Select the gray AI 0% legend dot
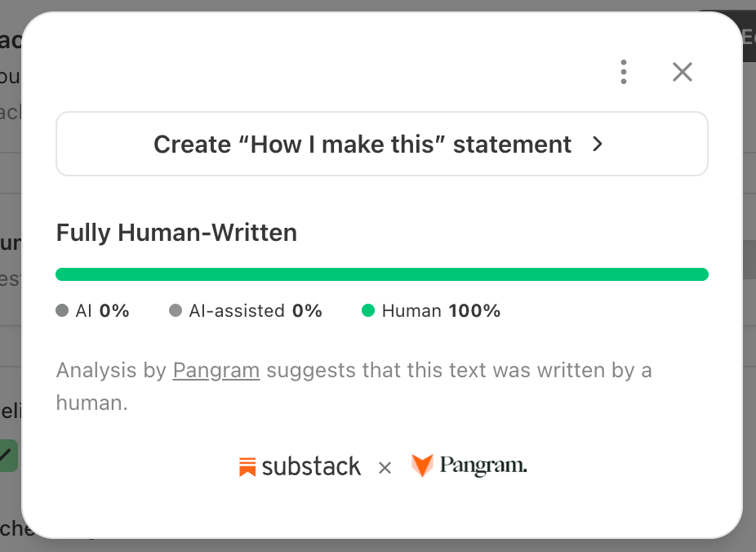The image size is (756, 552). click(62, 310)
